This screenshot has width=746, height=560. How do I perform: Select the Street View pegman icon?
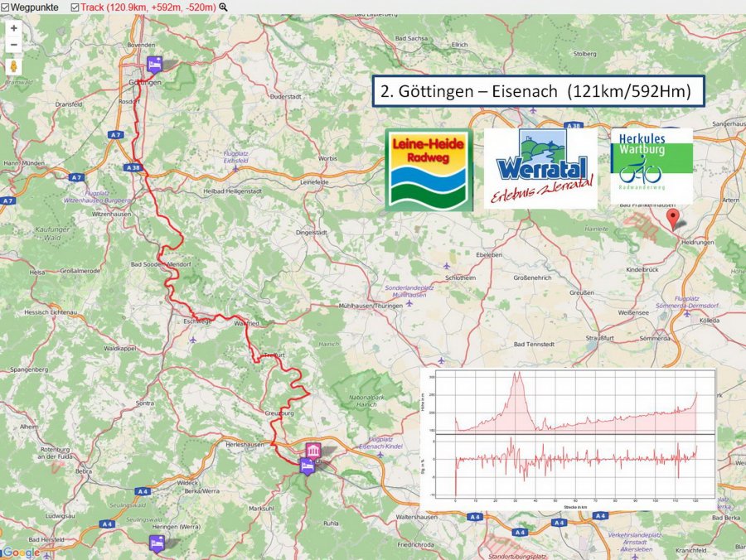[x=14, y=66]
